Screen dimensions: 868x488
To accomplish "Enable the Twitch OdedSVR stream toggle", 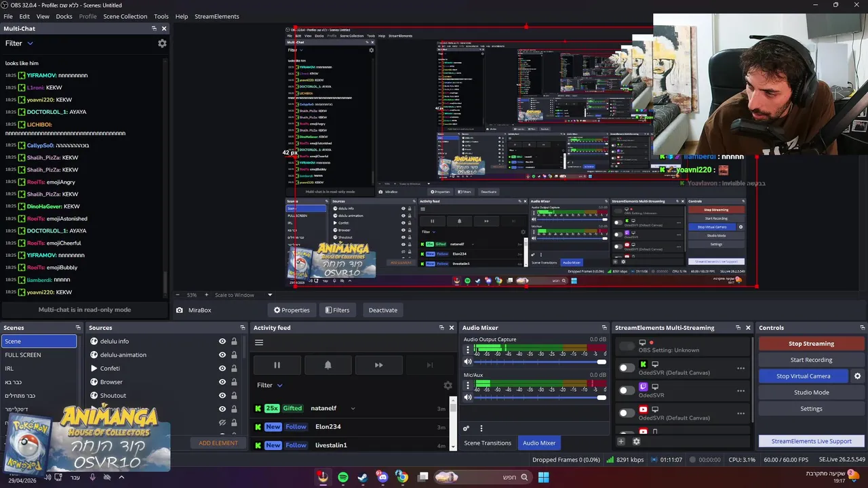I will pos(627,390).
